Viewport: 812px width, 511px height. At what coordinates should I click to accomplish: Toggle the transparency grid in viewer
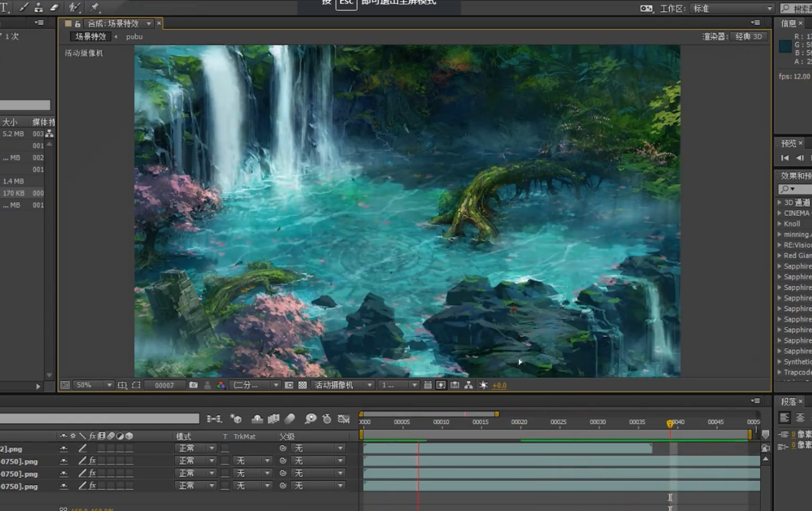tap(303, 385)
